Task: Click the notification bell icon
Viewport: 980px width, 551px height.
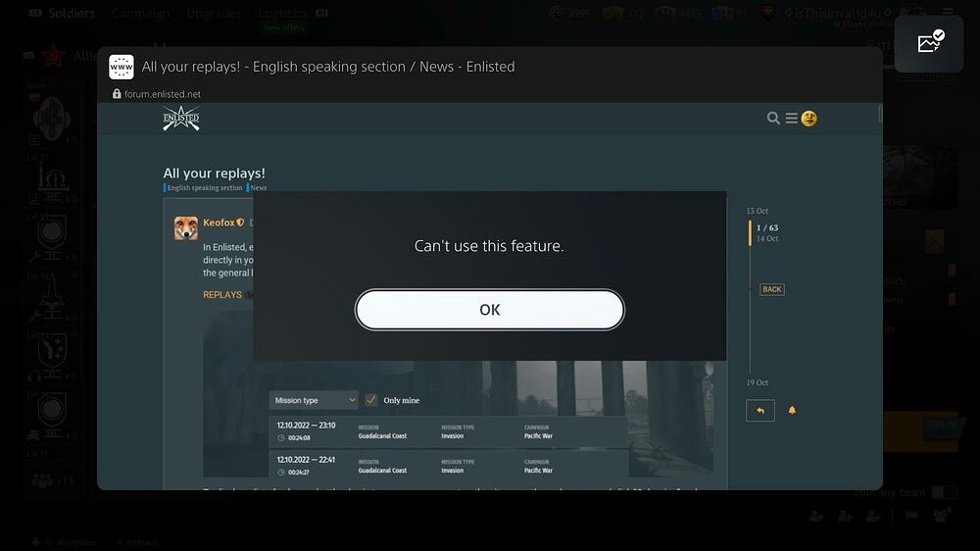Action: tap(792, 410)
